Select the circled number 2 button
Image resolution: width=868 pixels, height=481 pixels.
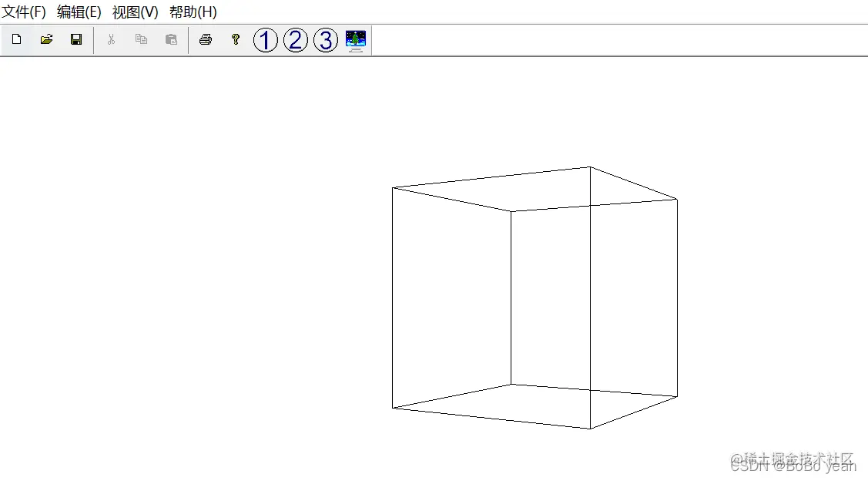pyautogui.click(x=296, y=40)
